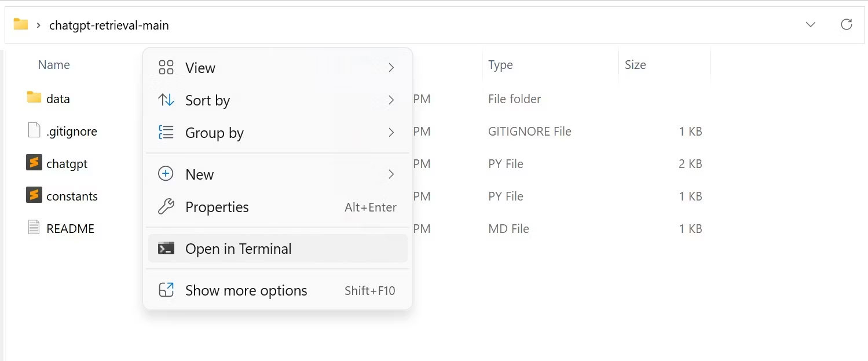Expand the Group by submenu arrow

(x=391, y=133)
